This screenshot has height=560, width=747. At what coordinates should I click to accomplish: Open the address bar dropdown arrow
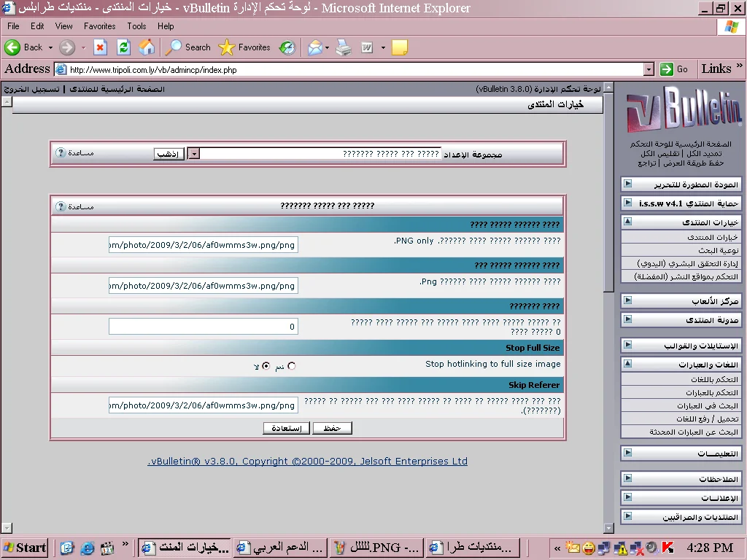(649, 69)
